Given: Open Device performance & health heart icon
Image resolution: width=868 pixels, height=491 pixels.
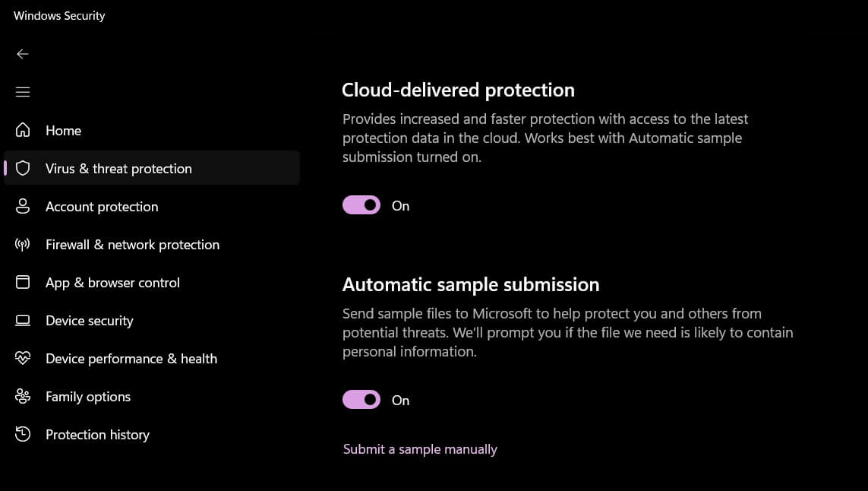Looking at the screenshot, I should pyautogui.click(x=23, y=358).
